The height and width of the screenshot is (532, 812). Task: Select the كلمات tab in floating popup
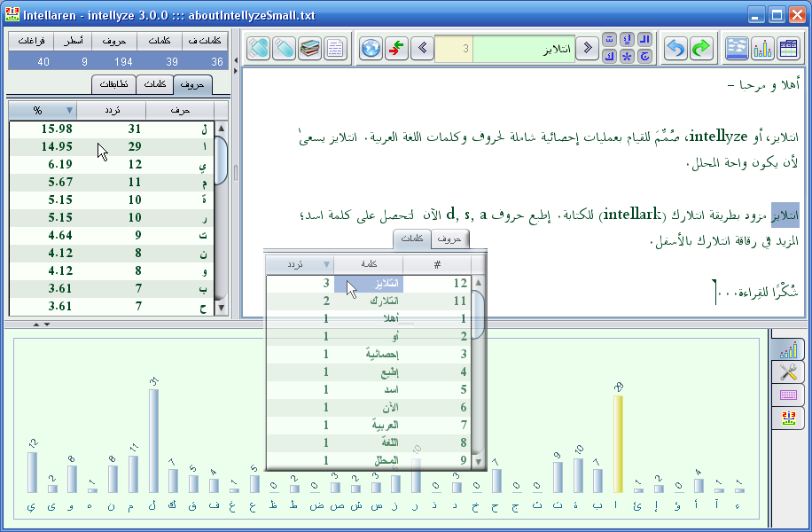(x=412, y=239)
